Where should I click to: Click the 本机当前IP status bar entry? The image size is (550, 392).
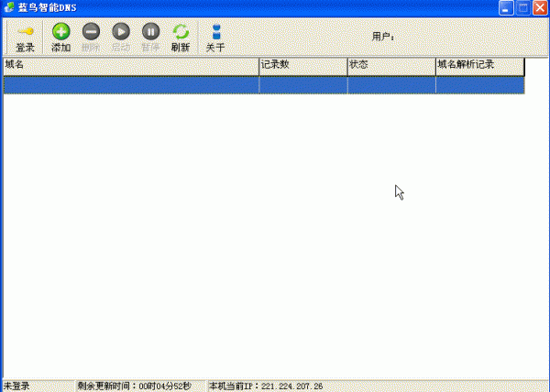266,387
